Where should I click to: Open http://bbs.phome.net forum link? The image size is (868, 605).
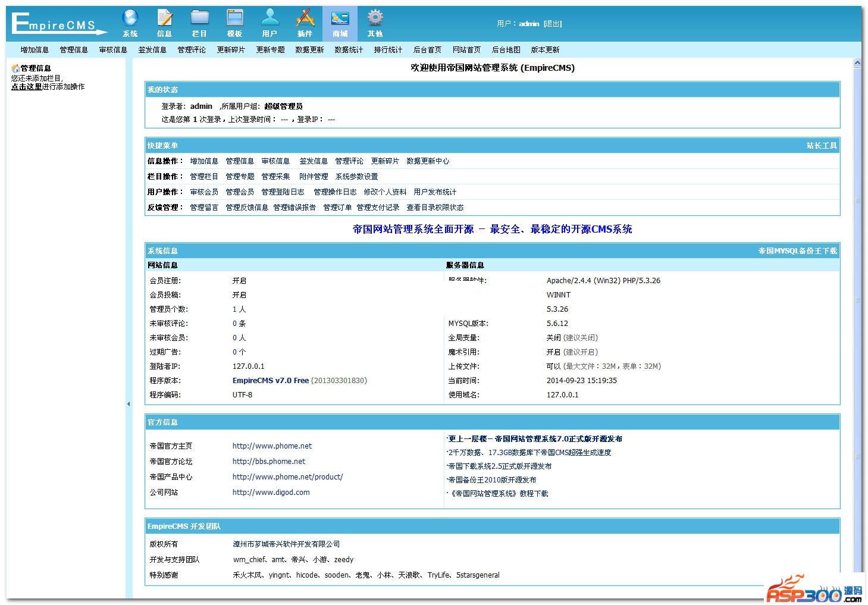pos(269,462)
